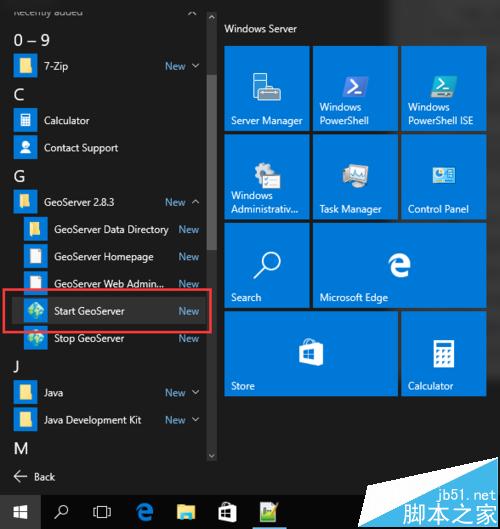
Task: Click the Stop GeoServer globe icon
Action: coord(35,338)
